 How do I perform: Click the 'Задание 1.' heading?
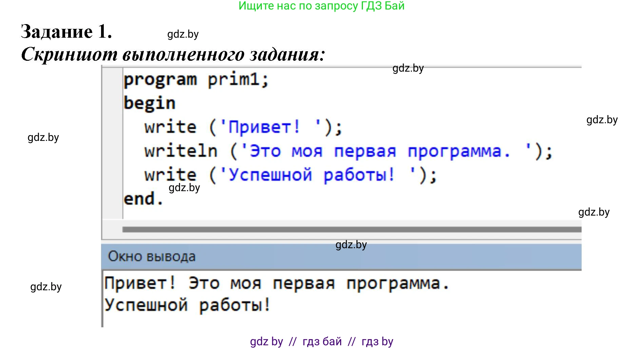point(66,32)
